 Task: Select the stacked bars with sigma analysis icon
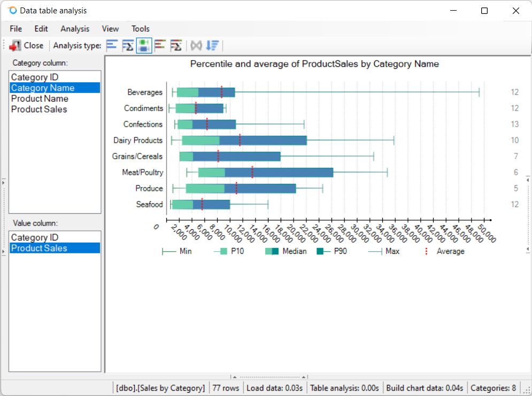point(176,45)
